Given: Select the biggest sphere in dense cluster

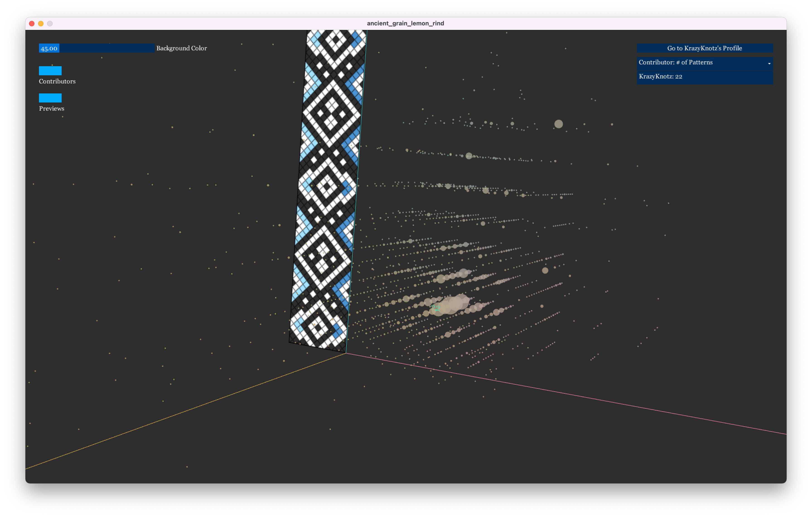Looking at the screenshot, I should (x=455, y=303).
